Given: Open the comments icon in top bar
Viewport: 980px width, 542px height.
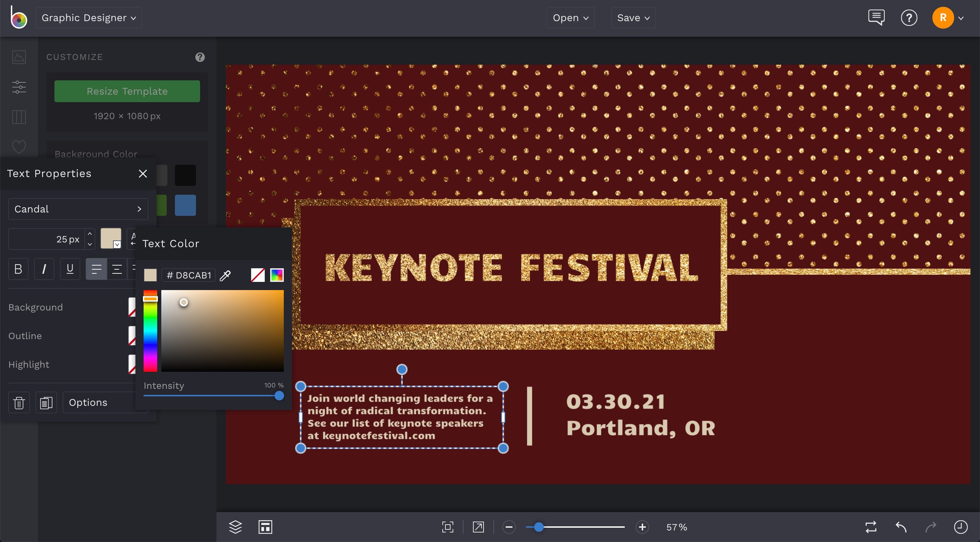Looking at the screenshot, I should click(876, 17).
